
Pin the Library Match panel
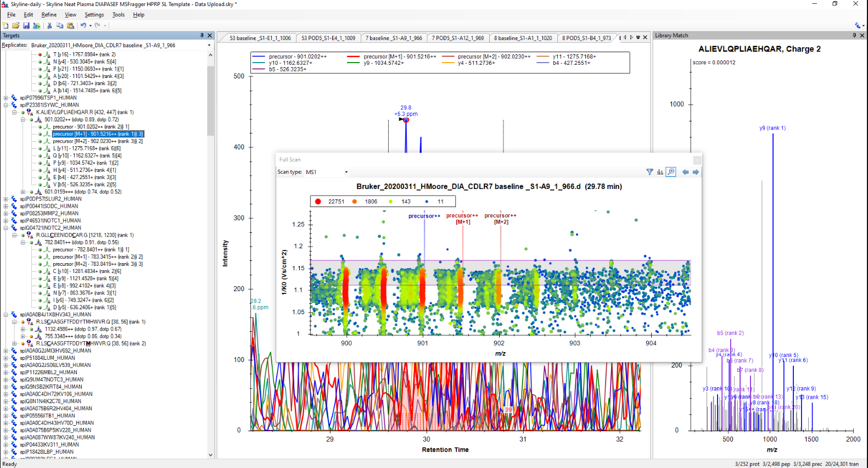coord(854,35)
